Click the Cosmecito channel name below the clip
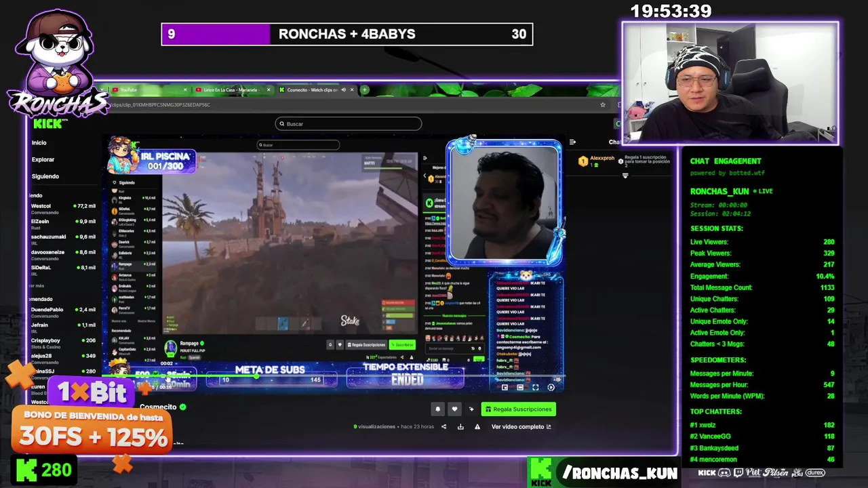Viewport: 868px width, 488px height. 158,407
